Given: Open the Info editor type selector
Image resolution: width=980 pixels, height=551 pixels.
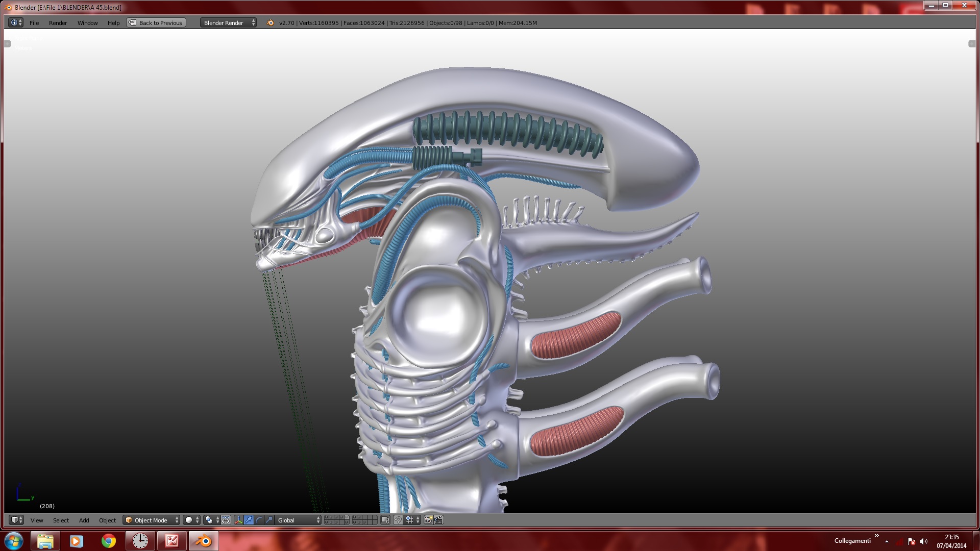Looking at the screenshot, I should click(x=16, y=23).
